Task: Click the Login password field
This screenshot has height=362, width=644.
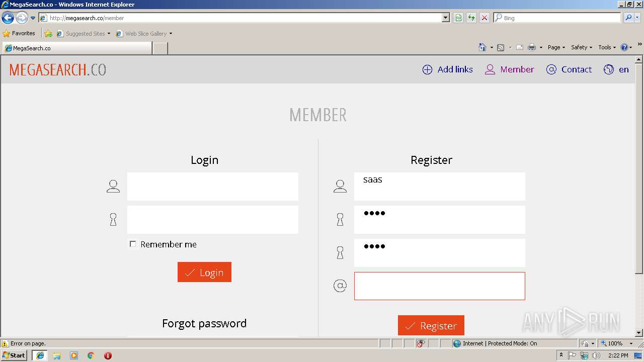Action: click(212, 220)
